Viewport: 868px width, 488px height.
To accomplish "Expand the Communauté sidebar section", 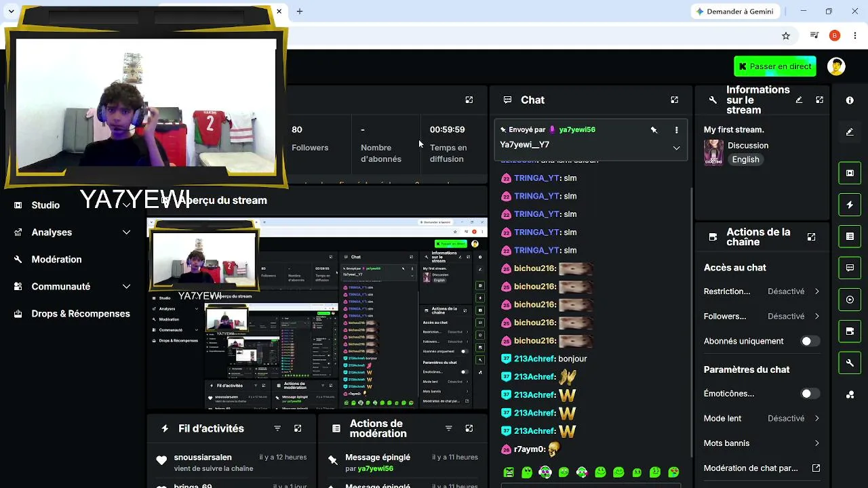I will [x=126, y=287].
